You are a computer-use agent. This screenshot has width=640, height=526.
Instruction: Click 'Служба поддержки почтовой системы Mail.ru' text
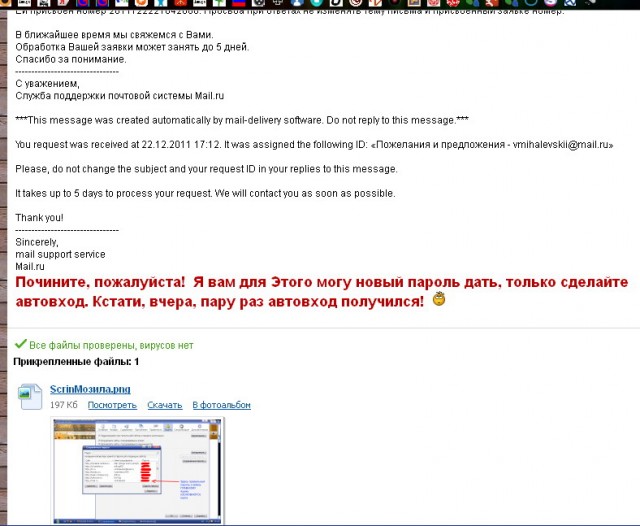tap(119, 96)
